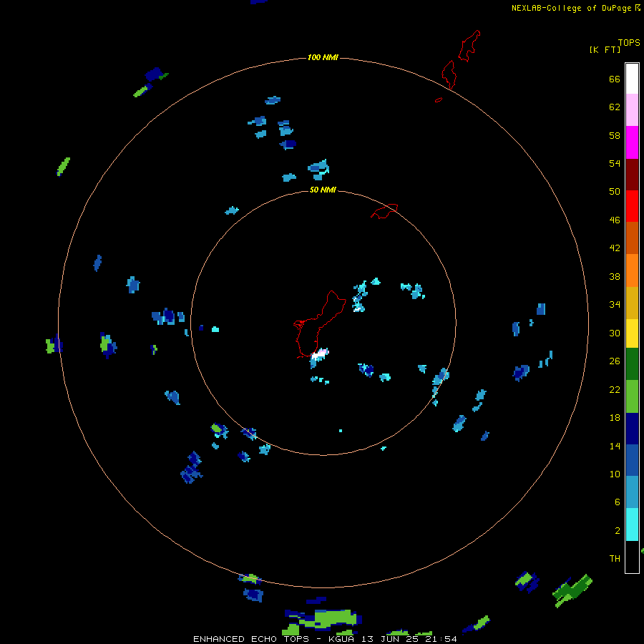Screen dimensions: 644x644
Task: Select the bright red legend color band
Action: tap(632, 206)
